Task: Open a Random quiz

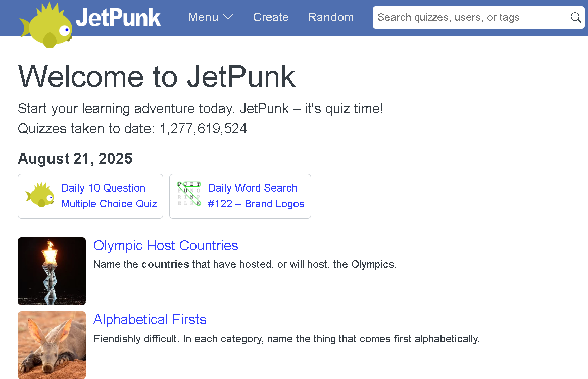Action: (331, 17)
